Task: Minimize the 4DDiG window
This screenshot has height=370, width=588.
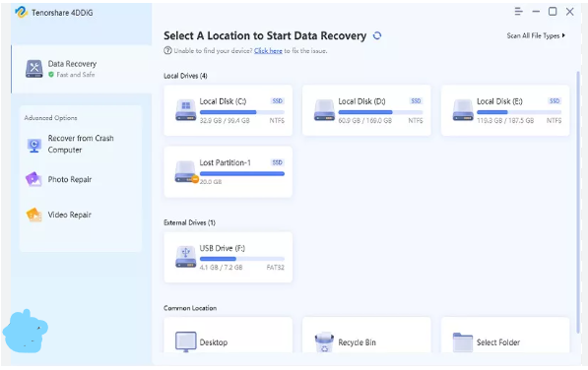Action: tap(536, 12)
